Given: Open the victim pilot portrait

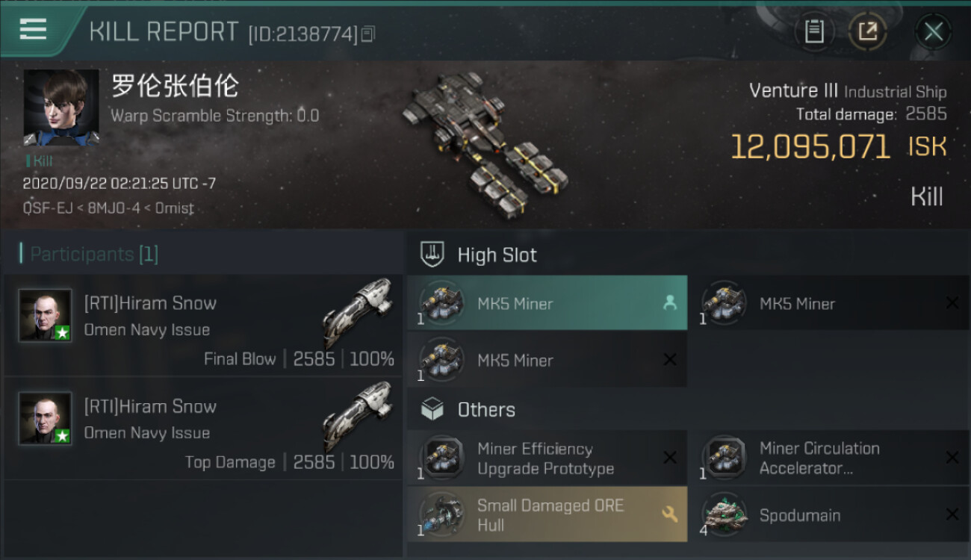Looking at the screenshot, I should point(61,108).
